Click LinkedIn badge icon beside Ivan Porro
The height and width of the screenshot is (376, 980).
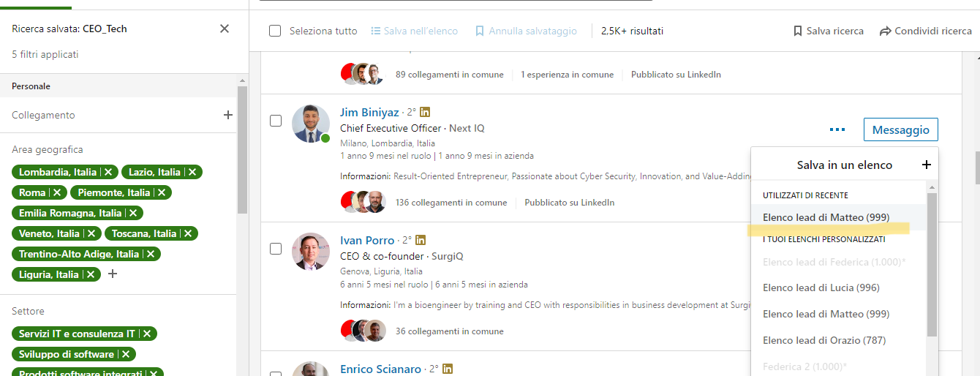[x=421, y=240]
